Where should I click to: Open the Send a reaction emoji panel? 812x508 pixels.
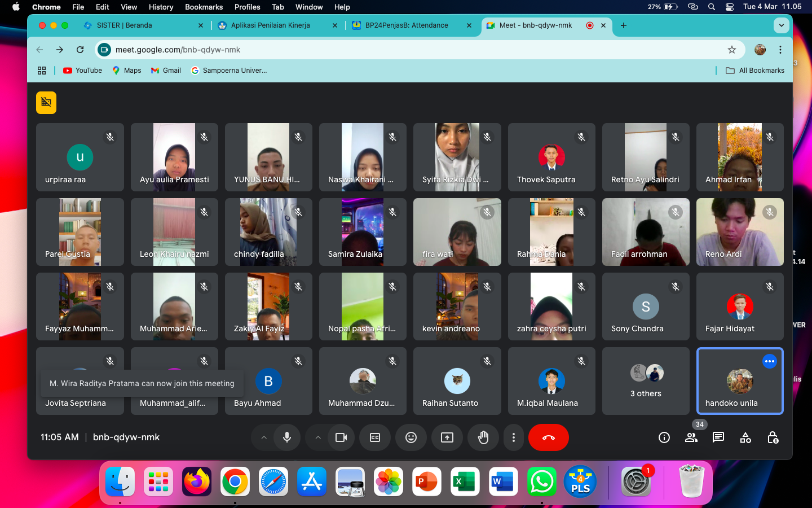[411, 437]
